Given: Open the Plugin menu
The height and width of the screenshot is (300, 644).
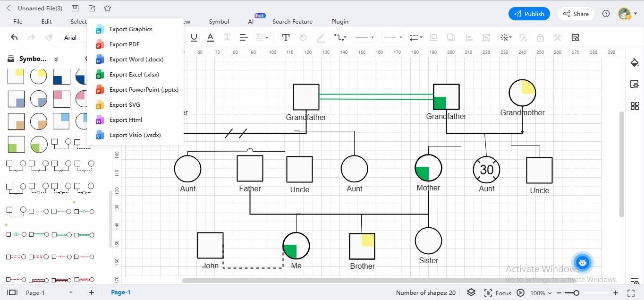Looking at the screenshot, I should tap(340, 22).
